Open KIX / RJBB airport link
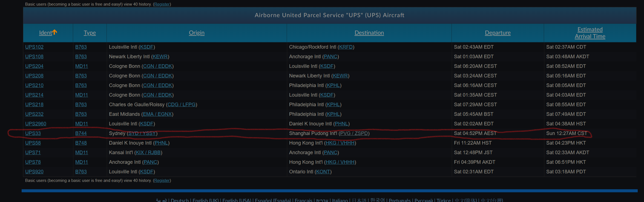This screenshot has width=644, height=202. point(148,152)
